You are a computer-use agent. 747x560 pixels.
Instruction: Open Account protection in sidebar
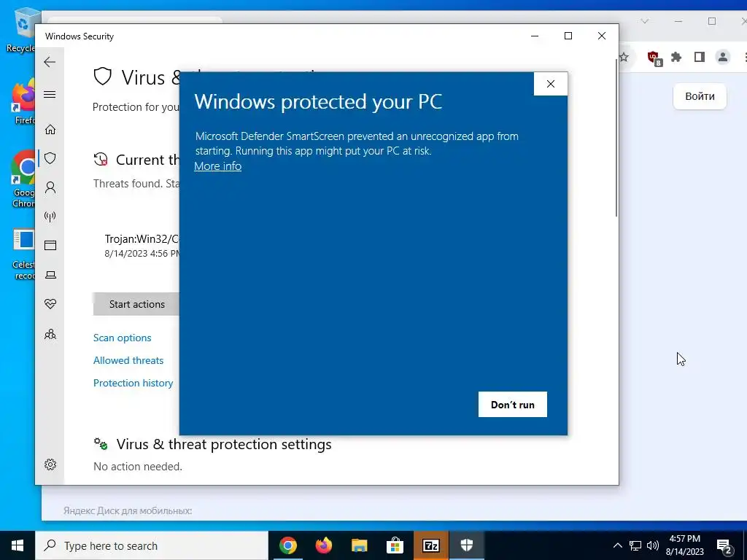pos(50,187)
